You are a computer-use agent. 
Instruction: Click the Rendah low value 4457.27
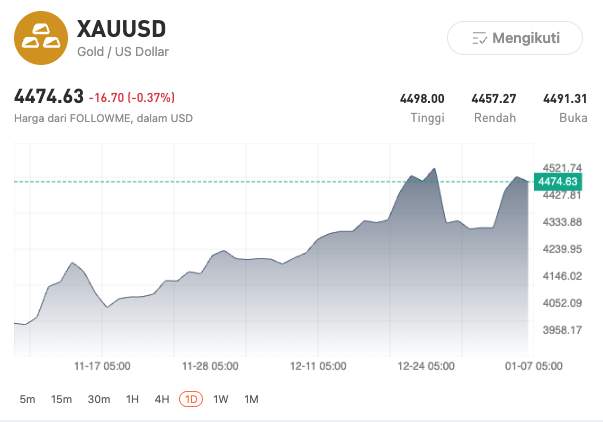tap(494, 98)
